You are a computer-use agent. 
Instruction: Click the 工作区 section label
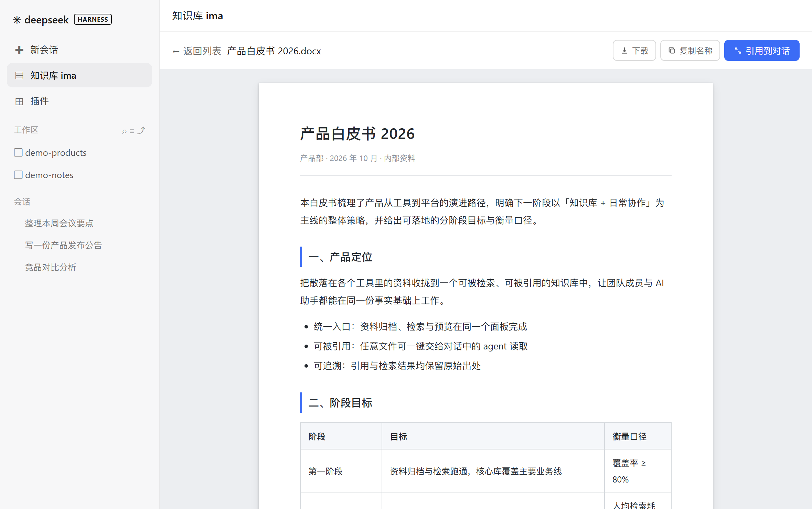(x=26, y=130)
